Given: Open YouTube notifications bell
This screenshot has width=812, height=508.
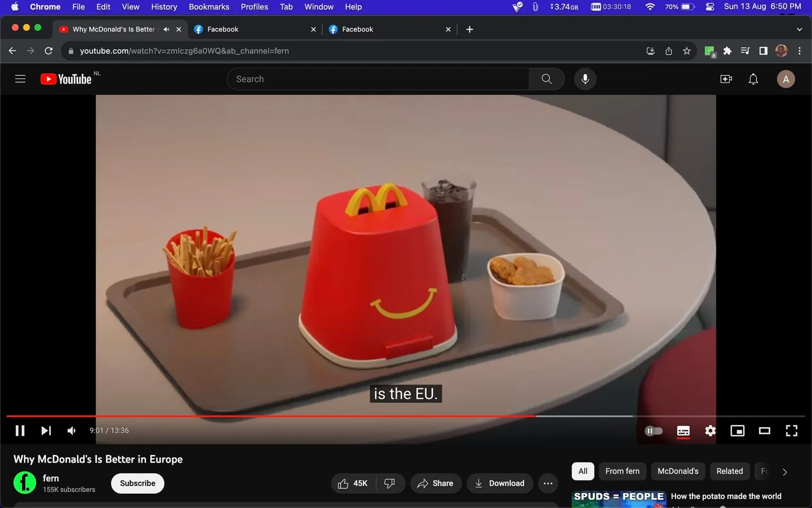Looking at the screenshot, I should [753, 78].
